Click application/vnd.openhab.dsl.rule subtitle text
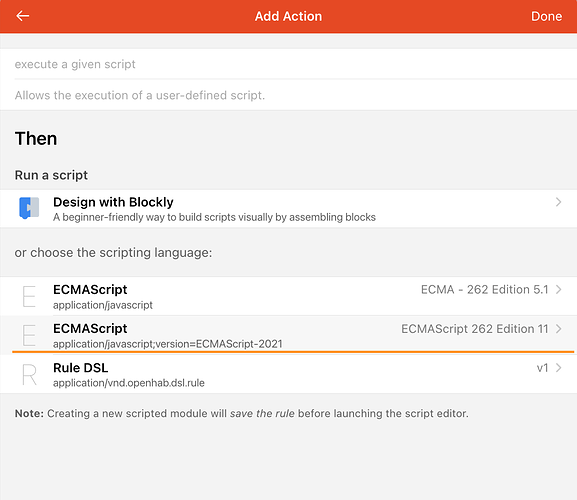 point(129,383)
